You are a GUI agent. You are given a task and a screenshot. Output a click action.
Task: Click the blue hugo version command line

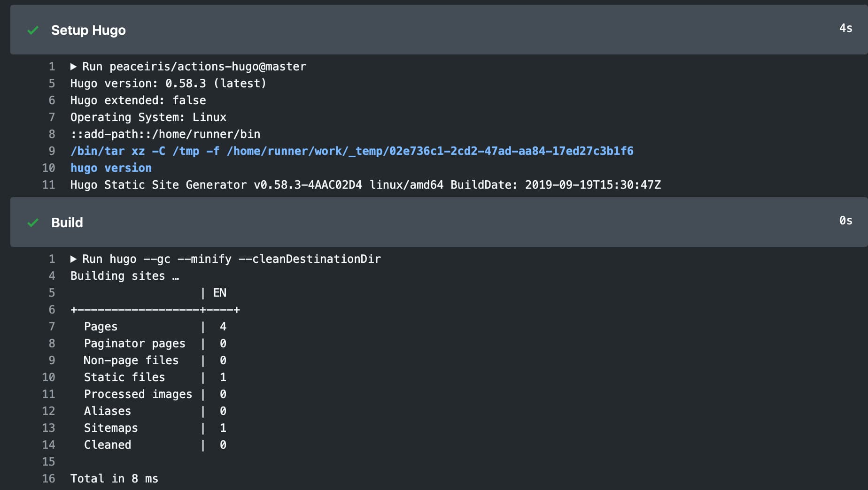tap(111, 168)
